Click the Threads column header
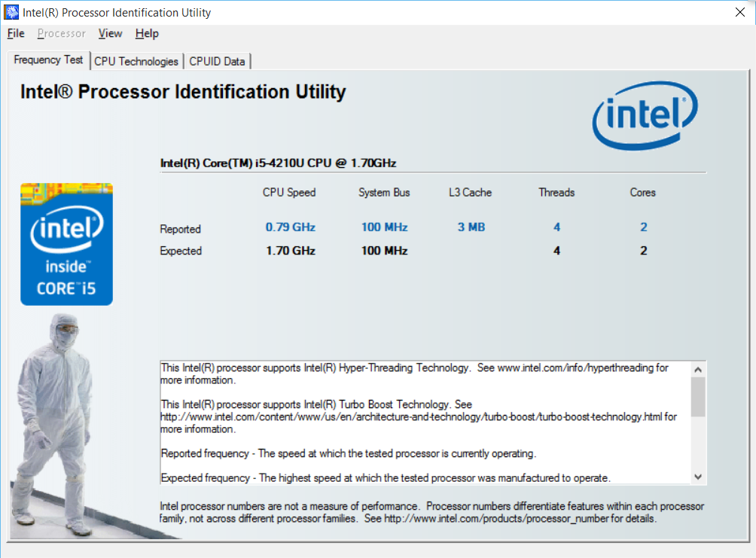The height and width of the screenshot is (558, 756). pyautogui.click(x=556, y=193)
